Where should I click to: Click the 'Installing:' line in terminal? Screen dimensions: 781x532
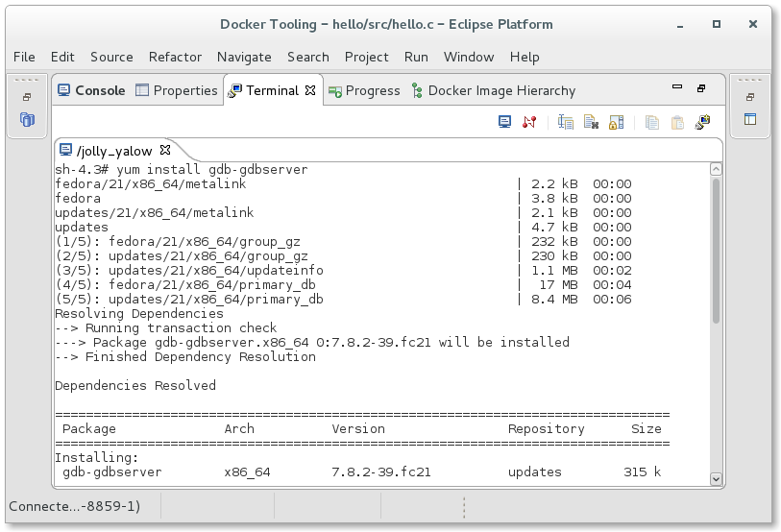click(97, 458)
